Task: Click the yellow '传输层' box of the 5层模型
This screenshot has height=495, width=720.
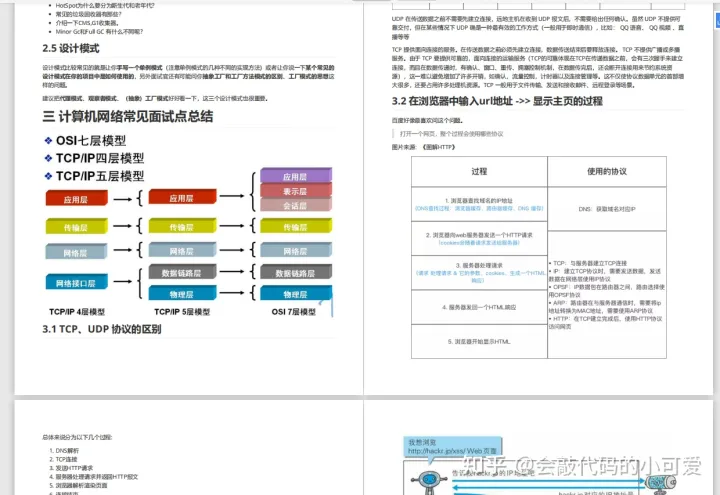Action: click(x=182, y=225)
